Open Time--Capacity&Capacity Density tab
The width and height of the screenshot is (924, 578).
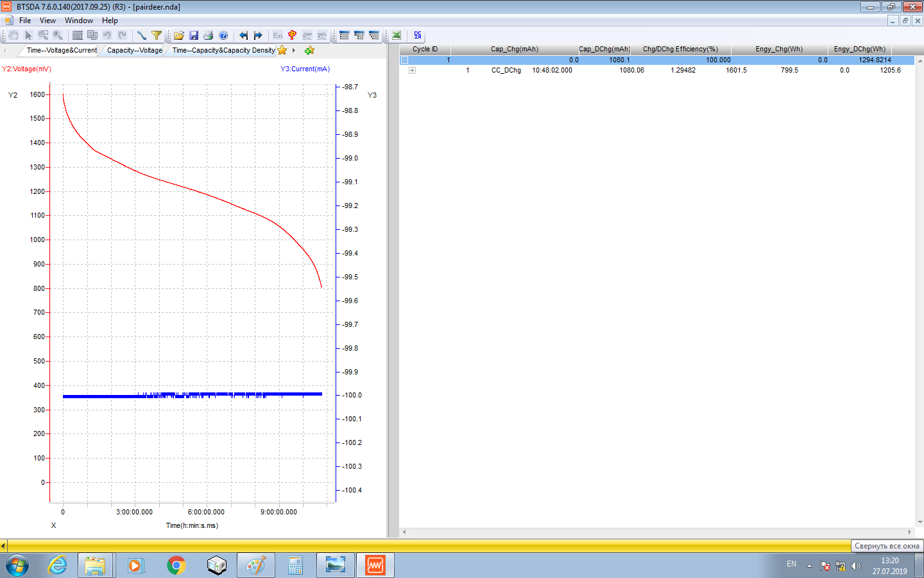pos(224,50)
